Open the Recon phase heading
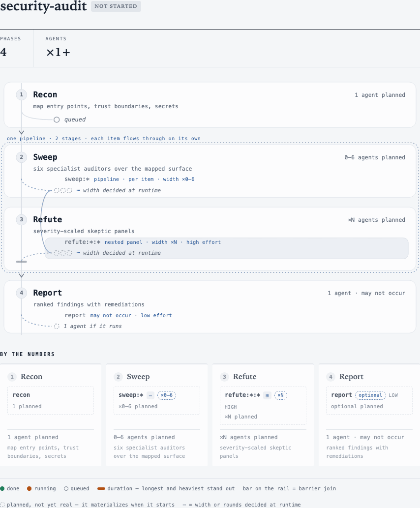Viewport: 420px width, 508px height. 45,94
